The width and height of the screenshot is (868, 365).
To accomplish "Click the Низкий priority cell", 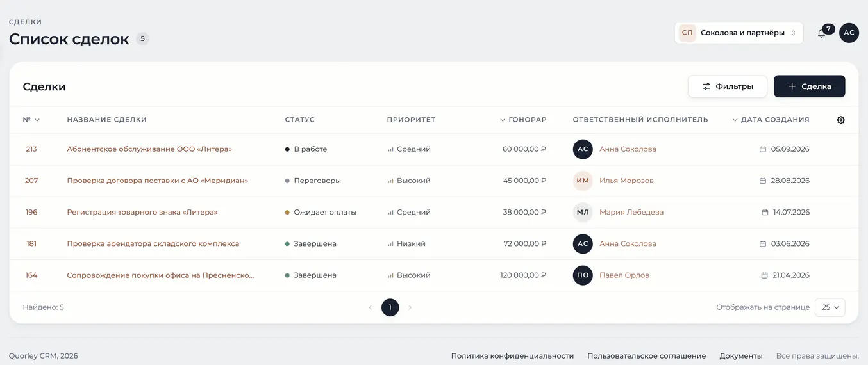I will [x=406, y=243].
